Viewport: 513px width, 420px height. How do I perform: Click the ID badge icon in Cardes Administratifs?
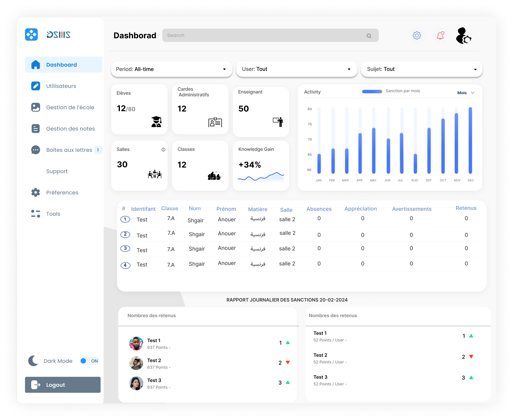[x=215, y=122]
